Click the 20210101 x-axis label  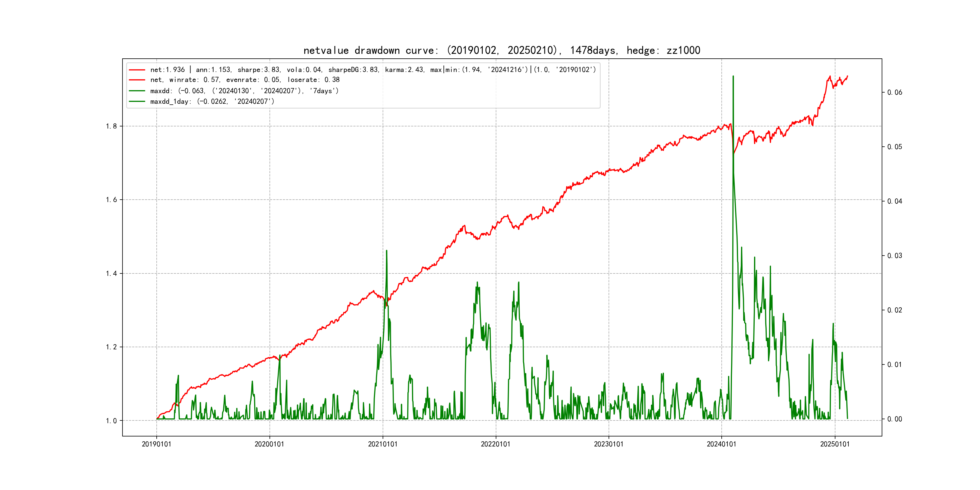(x=382, y=444)
